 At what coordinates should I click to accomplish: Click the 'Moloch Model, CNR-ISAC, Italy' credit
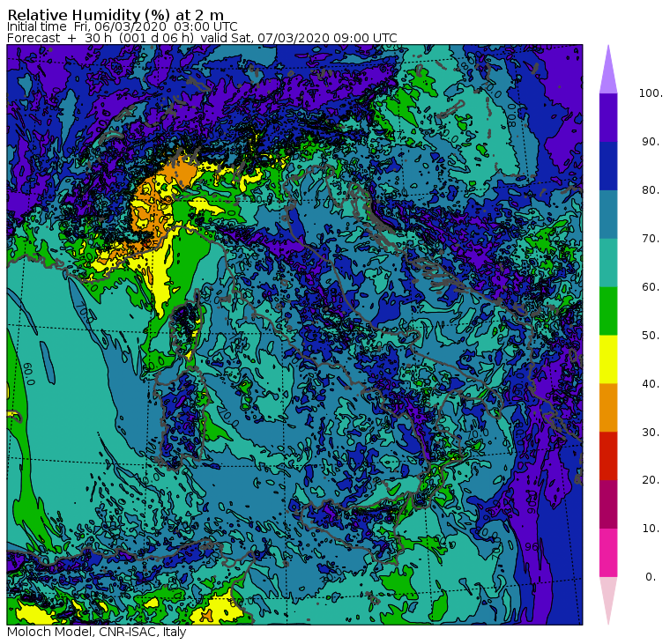(x=97, y=632)
